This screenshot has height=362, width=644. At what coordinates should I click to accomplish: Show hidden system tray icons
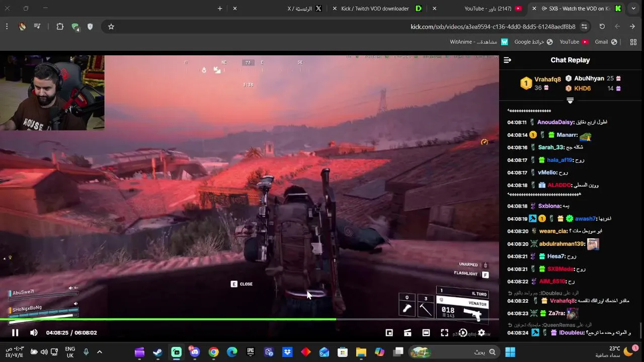point(99,352)
